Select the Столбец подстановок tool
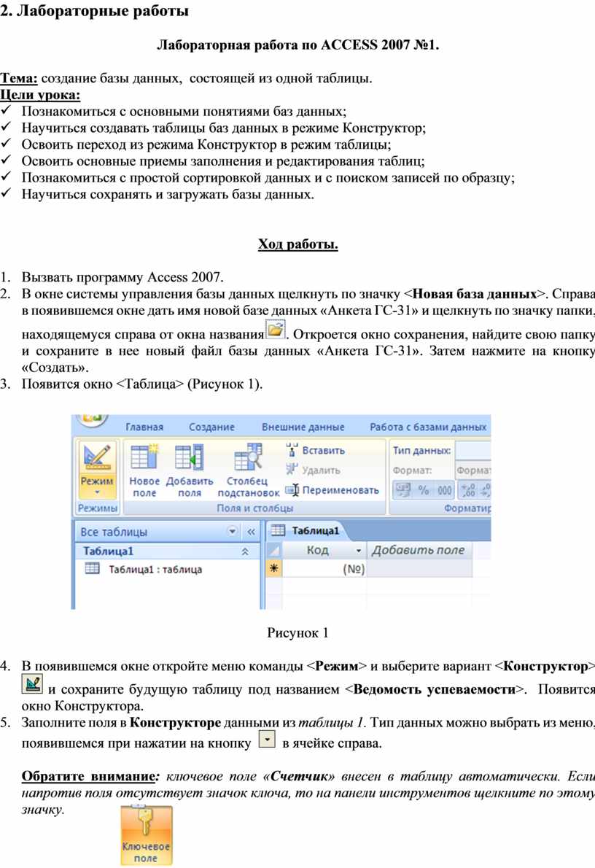Viewport: 595px width, 868px height. 248,470
